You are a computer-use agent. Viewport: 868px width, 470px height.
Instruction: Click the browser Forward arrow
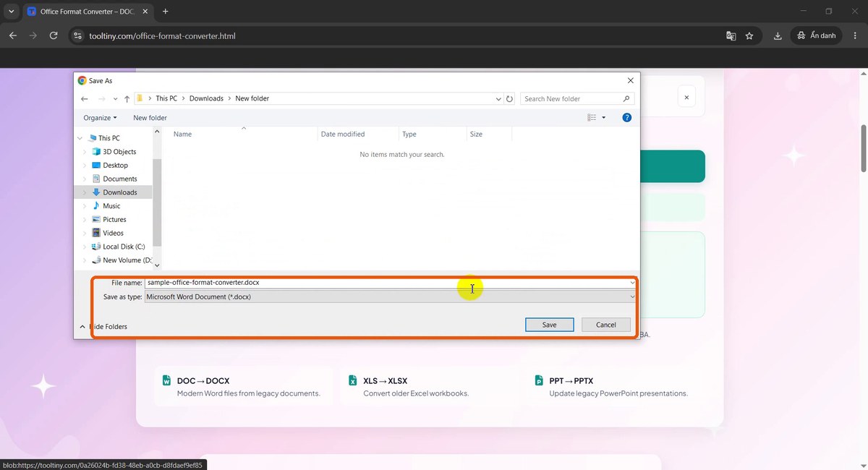[x=33, y=35]
